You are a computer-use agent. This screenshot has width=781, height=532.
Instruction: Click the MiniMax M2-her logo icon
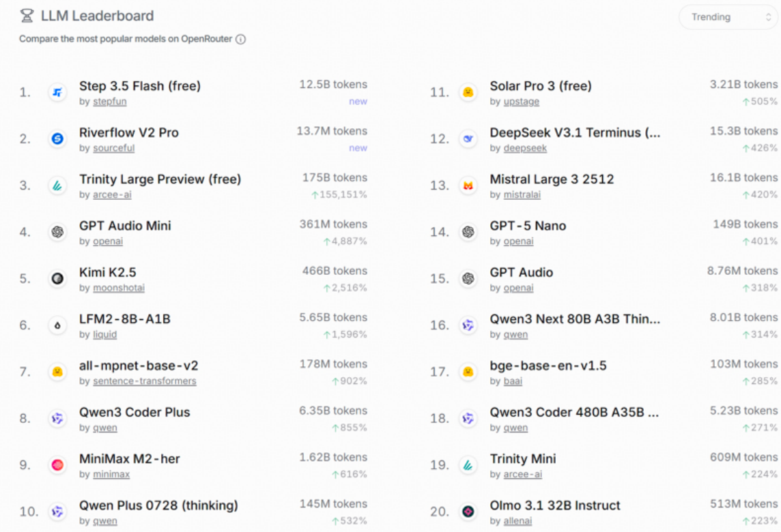pos(57,465)
